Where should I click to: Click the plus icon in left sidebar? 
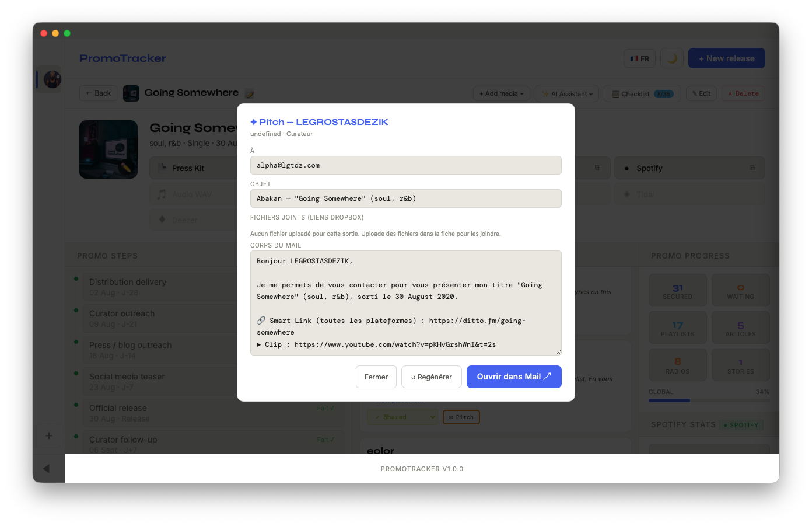49,436
